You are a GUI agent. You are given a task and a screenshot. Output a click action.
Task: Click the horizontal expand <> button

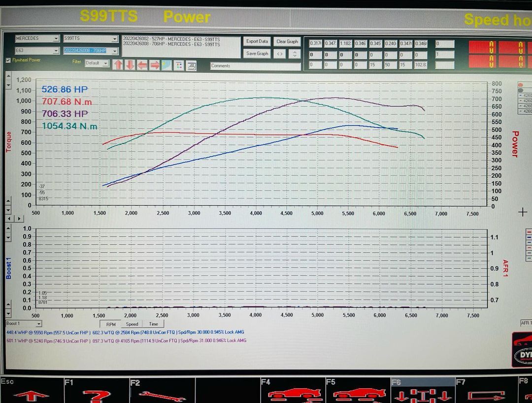(x=280, y=54)
